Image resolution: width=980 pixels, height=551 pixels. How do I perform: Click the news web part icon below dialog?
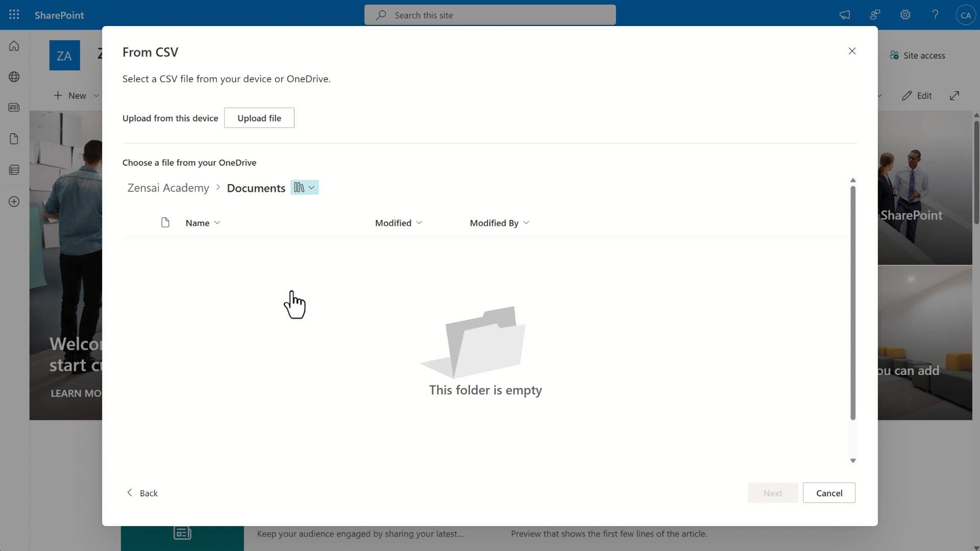[x=182, y=533]
